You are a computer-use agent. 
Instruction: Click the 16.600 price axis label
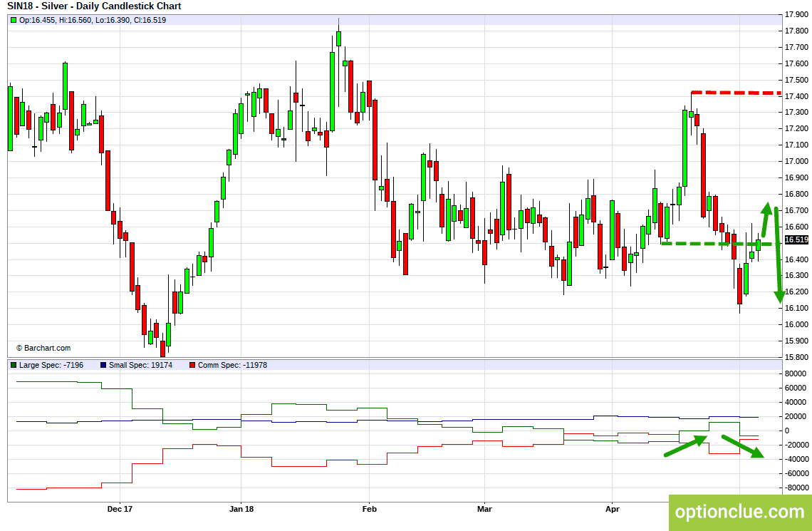796,227
